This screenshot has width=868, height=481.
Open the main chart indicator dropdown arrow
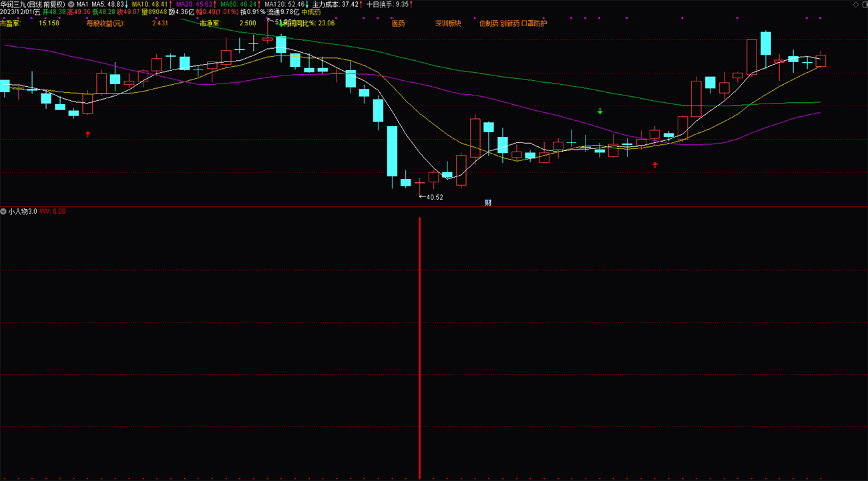coord(71,4)
